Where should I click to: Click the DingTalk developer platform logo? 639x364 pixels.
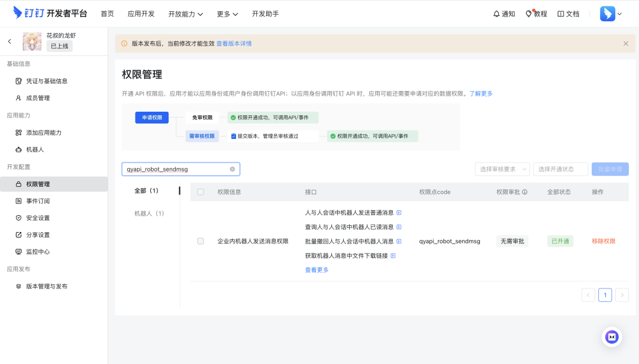pyautogui.click(x=50, y=13)
